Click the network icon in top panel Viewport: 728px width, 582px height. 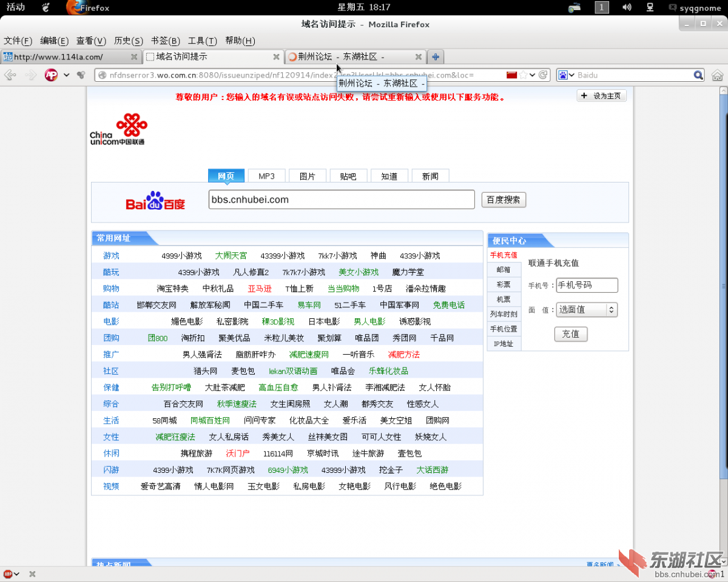pos(650,7)
